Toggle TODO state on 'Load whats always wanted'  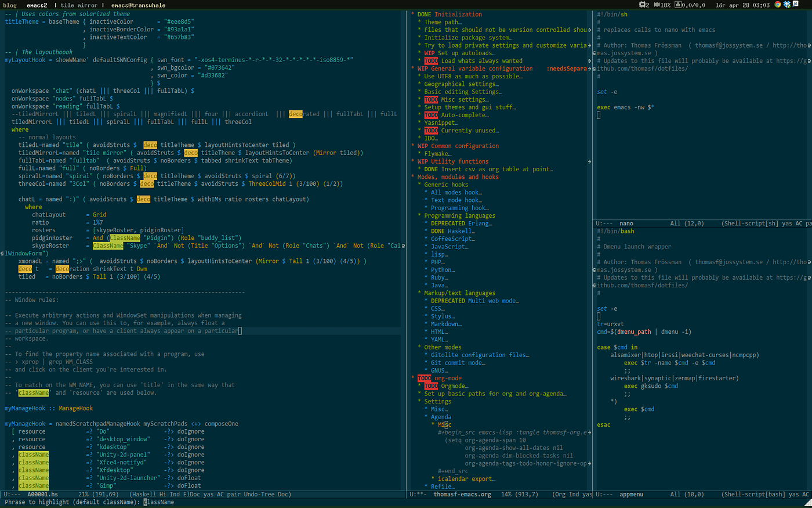[x=432, y=60]
